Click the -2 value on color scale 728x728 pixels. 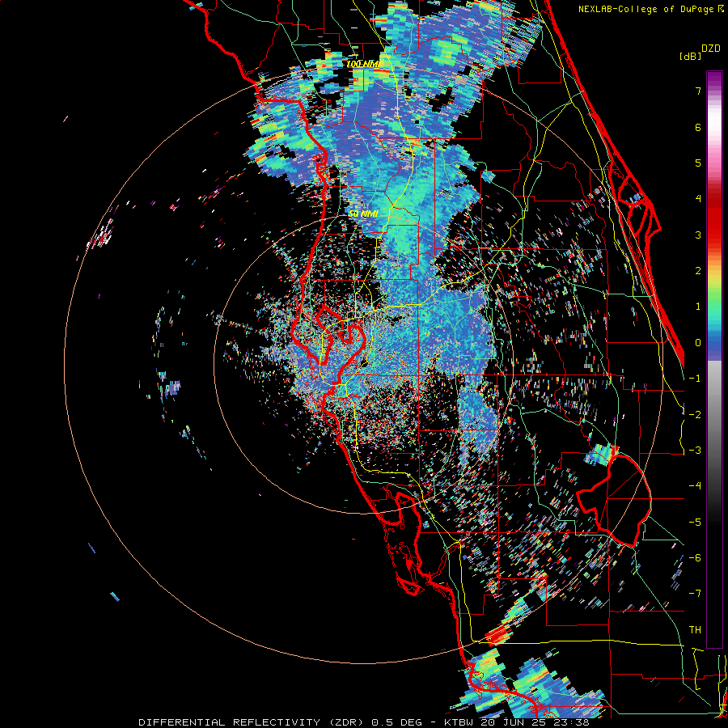point(695,415)
